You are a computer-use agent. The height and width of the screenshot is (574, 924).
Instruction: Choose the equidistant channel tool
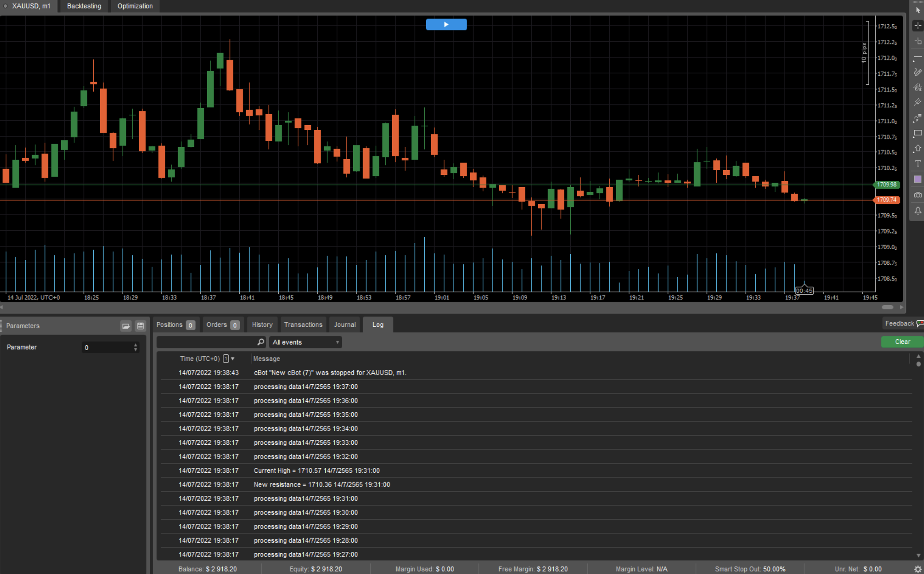click(918, 87)
